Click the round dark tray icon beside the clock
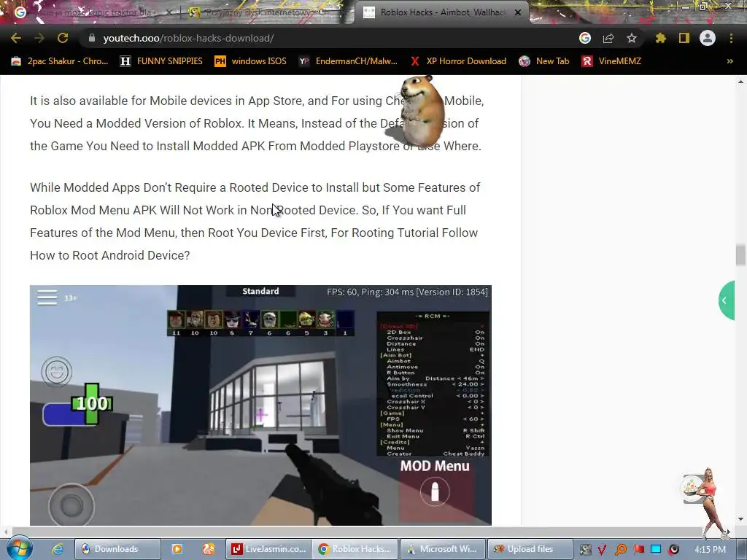Screen dimensions: 747x560 point(673,550)
